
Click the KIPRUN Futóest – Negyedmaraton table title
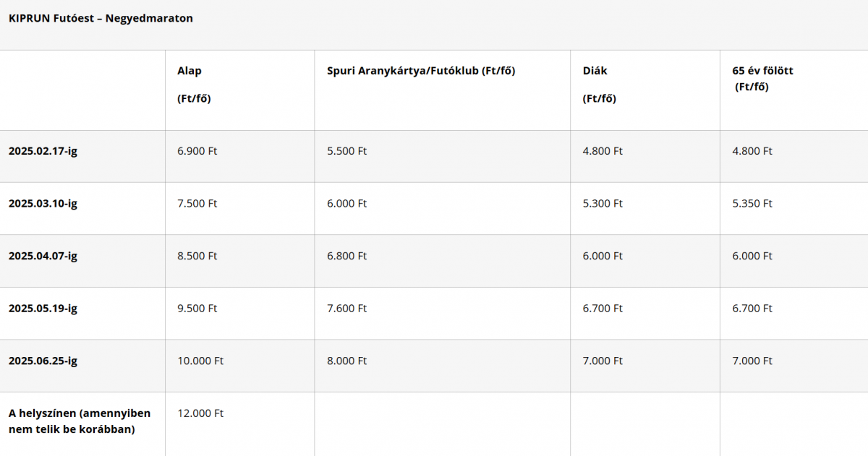[101, 19]
